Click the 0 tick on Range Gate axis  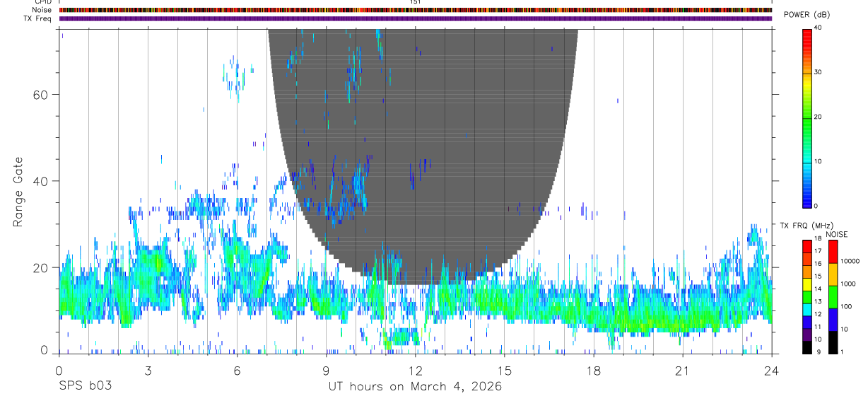pos(43,350)
